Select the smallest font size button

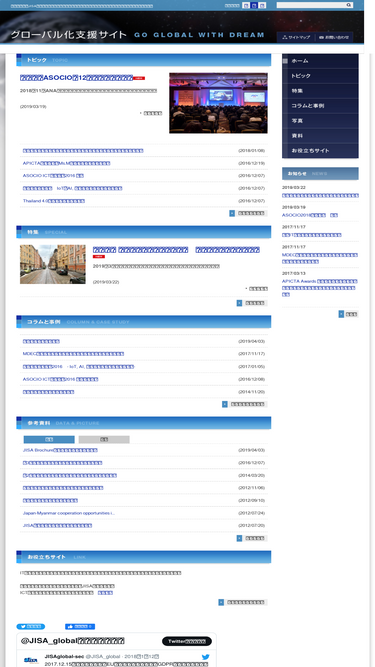coord(245,6)
